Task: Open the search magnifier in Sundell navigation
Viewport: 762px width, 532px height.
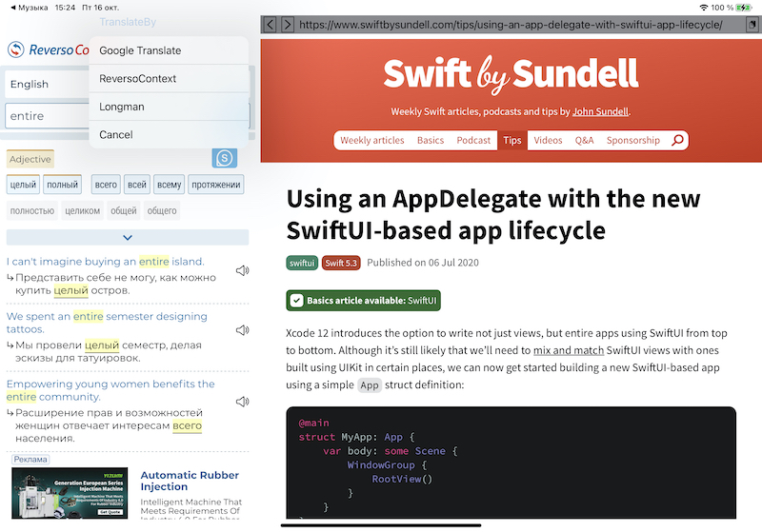Action: (677, 141)
